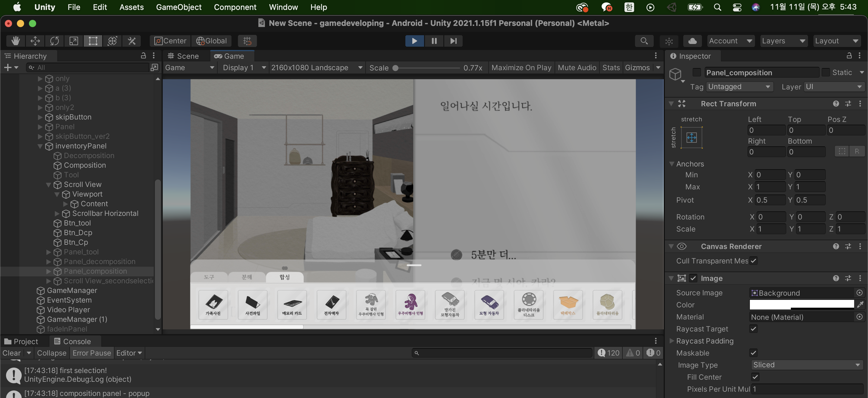868x398 pixels.
Task: Select the Transform tool
Action: tap(112, 41)
